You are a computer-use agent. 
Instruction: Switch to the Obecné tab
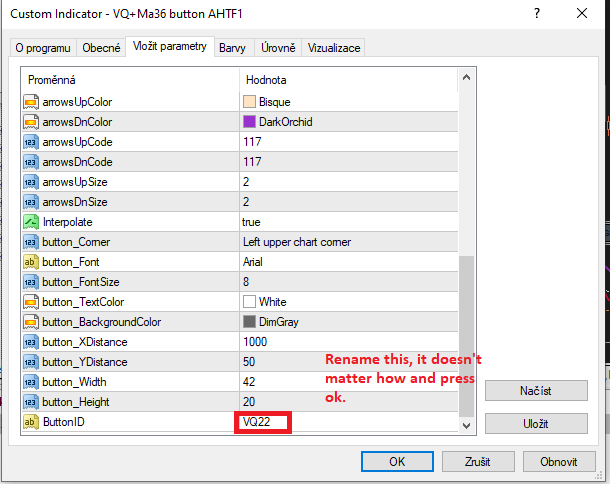[x=101, y=48]
